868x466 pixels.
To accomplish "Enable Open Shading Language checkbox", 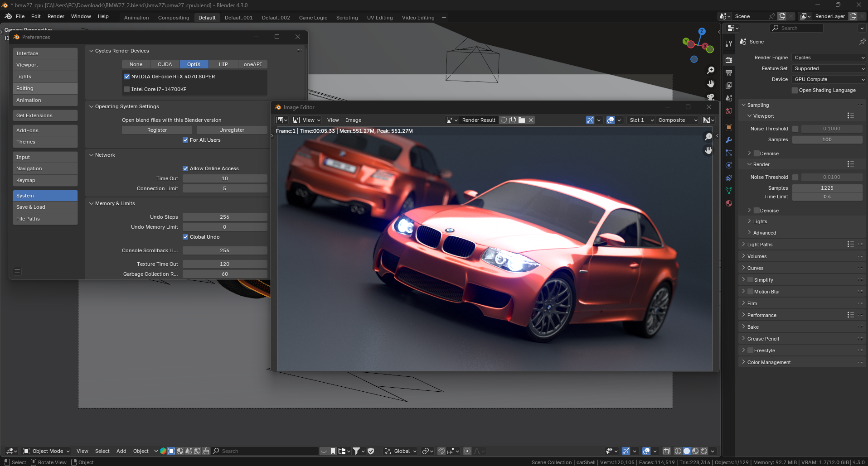I will (x=795, y=90).
